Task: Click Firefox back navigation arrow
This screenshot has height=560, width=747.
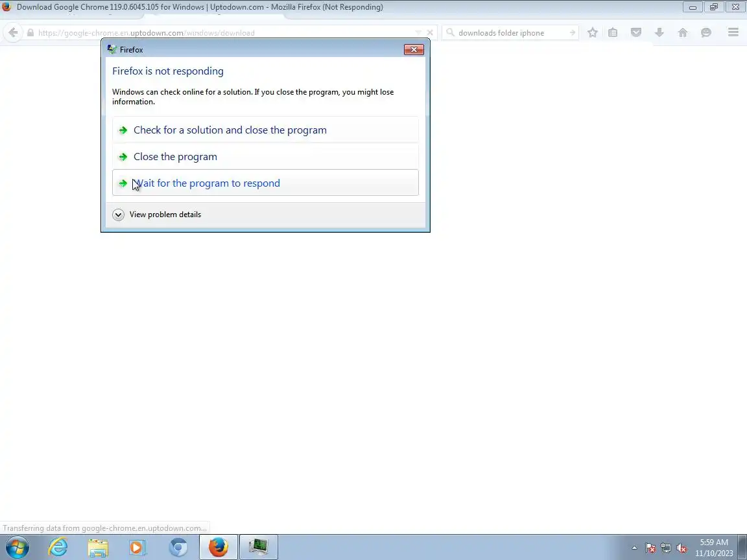Action: (14, 32)
